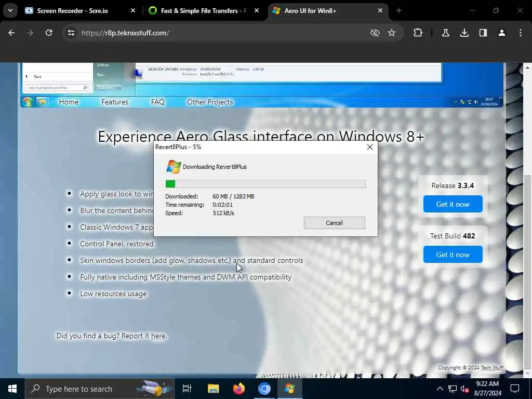Click the taskbar search box
Viewport: 532px width, 399px height.
pos(100,389)
